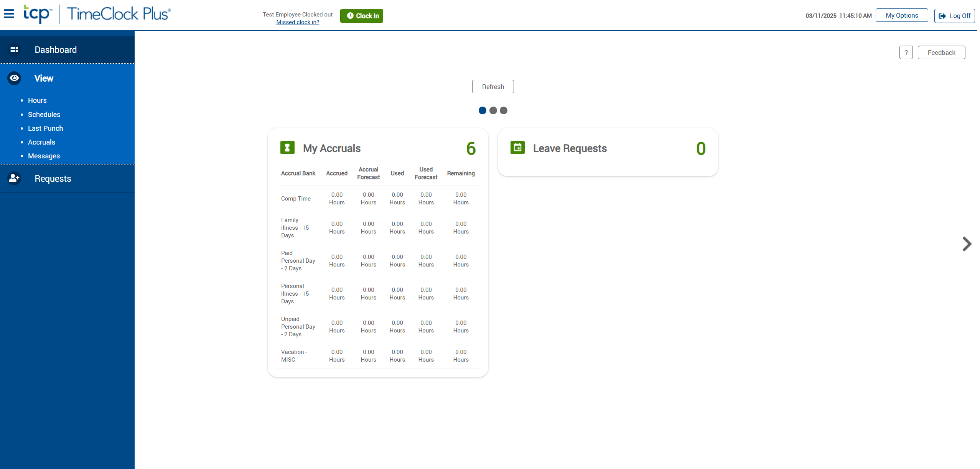Select the first carousel page dot
The height and width of the screenshot is (469, 980).
click(x=483, y=110)
